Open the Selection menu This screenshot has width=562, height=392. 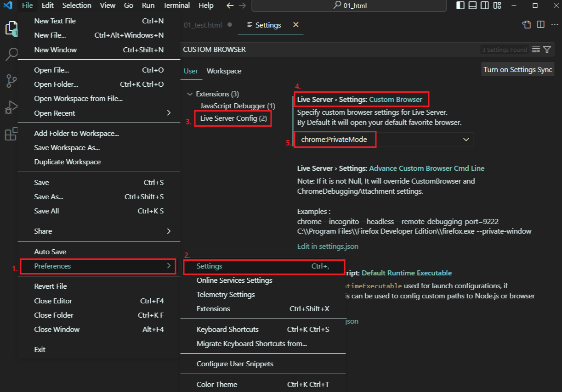click(77, 6)
